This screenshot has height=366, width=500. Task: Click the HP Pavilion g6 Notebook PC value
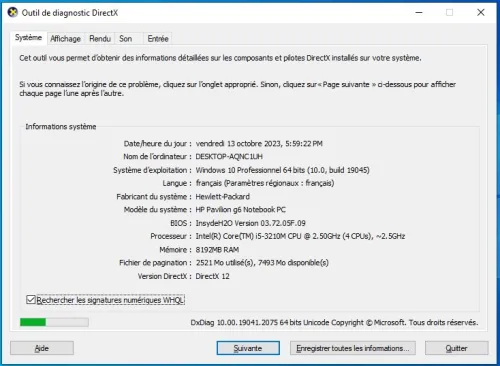coord(240,210)
